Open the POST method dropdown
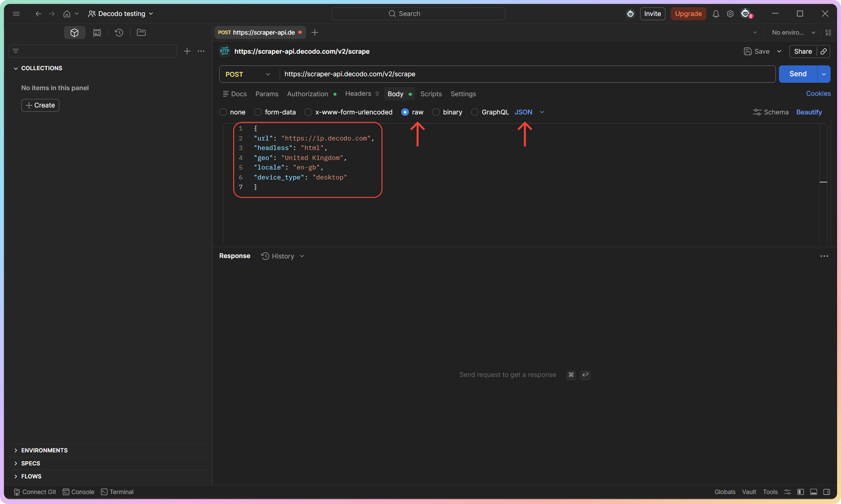The width and height of the screenshot is (841, 504). point(248,74)
